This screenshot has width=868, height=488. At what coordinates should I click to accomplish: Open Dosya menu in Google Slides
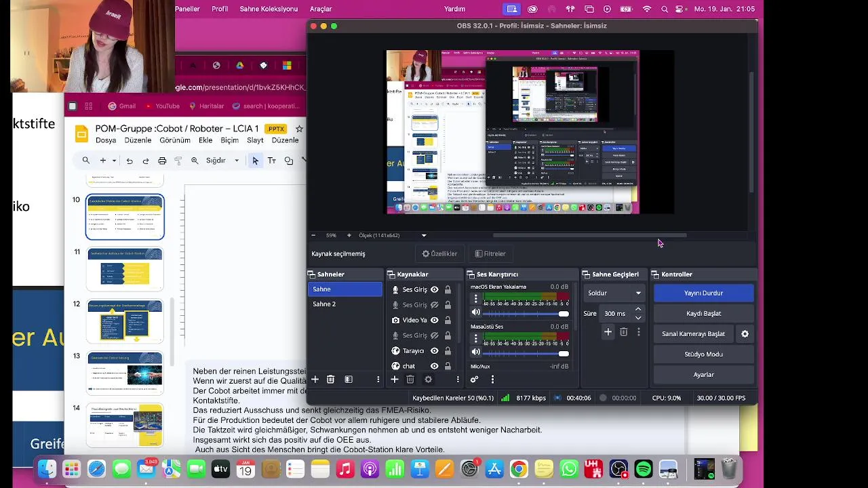[106, 140]
